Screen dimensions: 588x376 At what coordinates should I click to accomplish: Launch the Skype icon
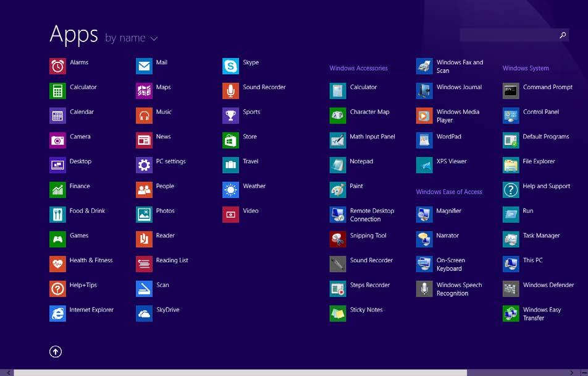click(x=230, y=66)
